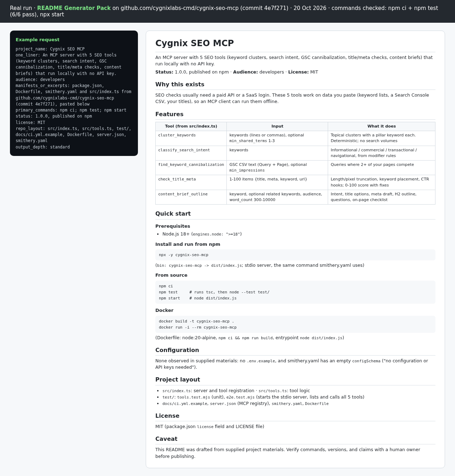Click the src/index.ts layout bullet

point(236,391)
